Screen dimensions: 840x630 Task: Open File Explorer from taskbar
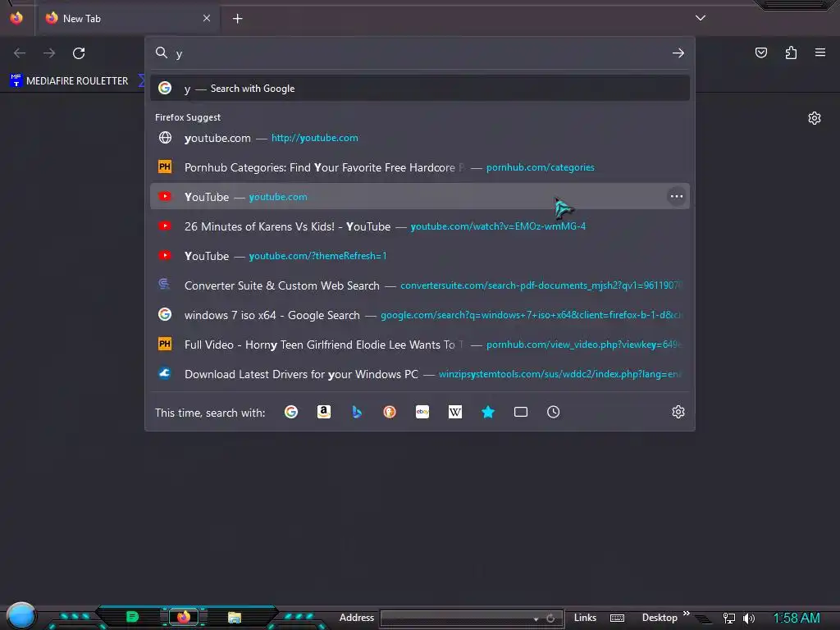(235, 617)
